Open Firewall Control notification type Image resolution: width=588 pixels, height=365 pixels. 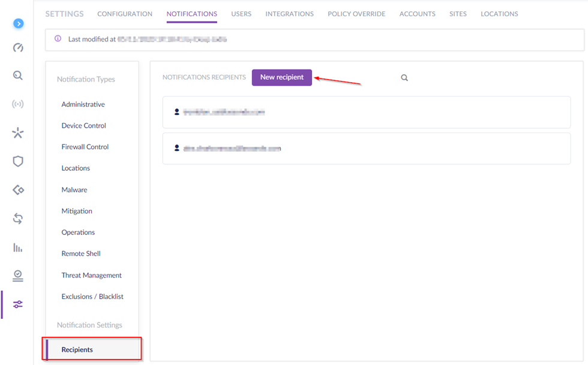(x=85, y=147)
